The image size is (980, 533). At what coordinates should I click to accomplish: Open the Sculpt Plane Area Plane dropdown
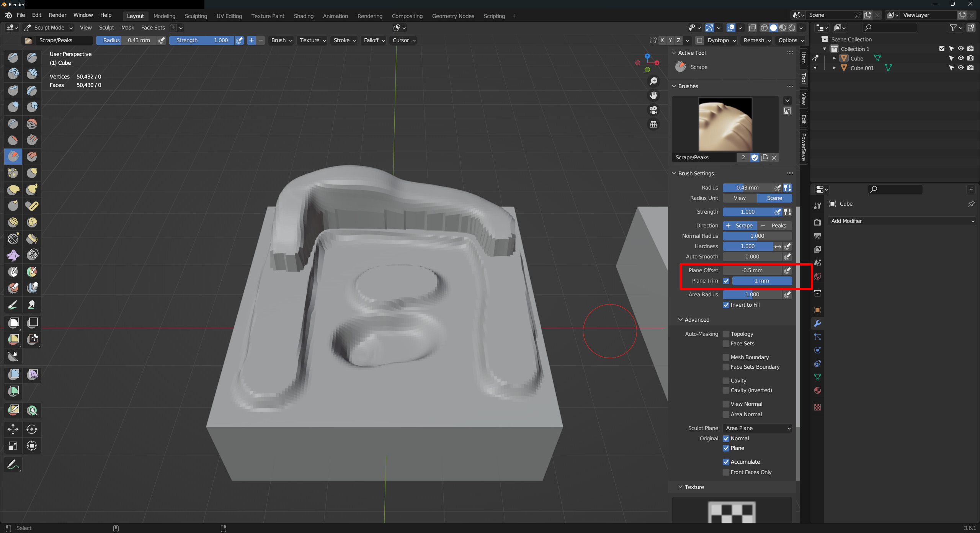pyautogui.click(x=757, y=428)
